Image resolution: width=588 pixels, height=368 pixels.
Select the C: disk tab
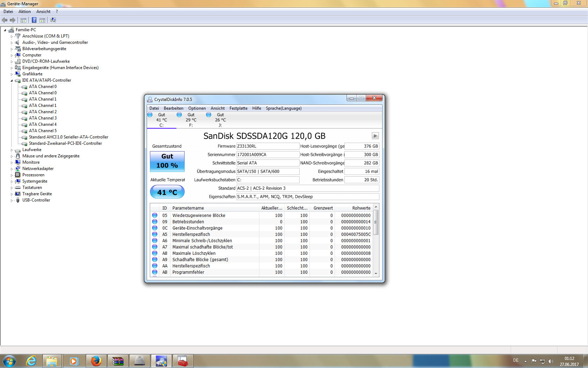point(162,120)
